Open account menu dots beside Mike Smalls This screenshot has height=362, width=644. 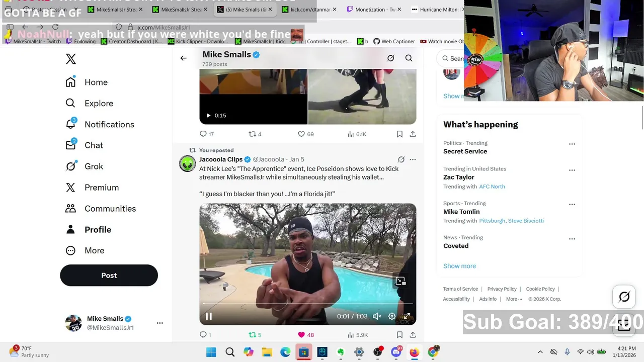[159, 323]
